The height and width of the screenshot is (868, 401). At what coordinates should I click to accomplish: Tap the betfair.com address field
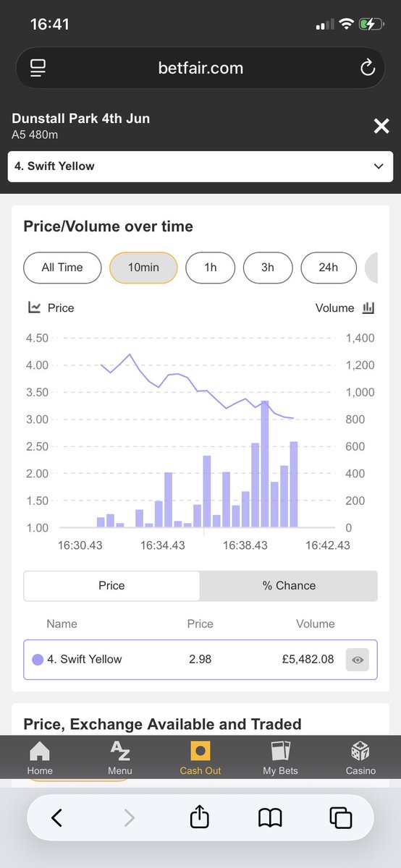[200, 68]
